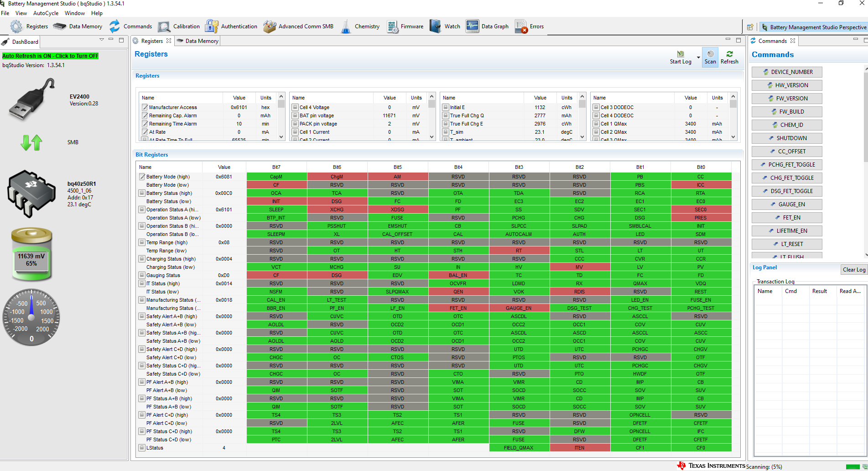Click the Start Log icon
This screenshot has height=471, width=868.
pos(681,54)
